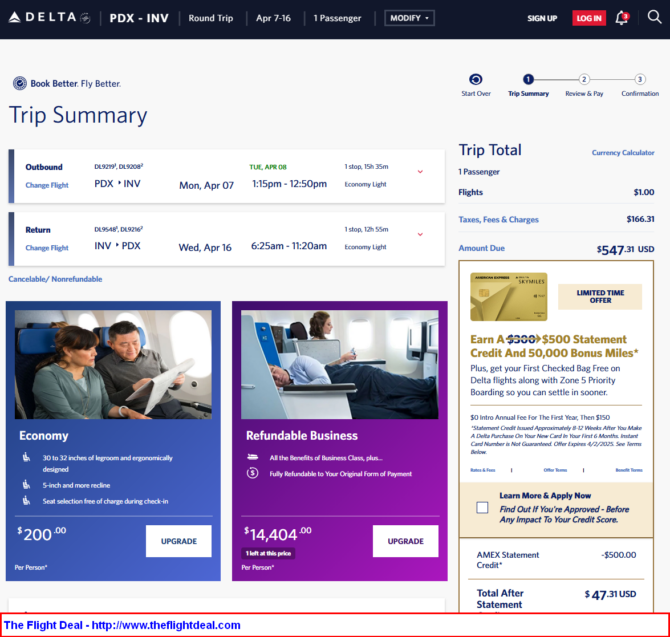Click the Economy cabin photo
The height and width of the screenshot is (637, 670).
click(x=113, y=364)
